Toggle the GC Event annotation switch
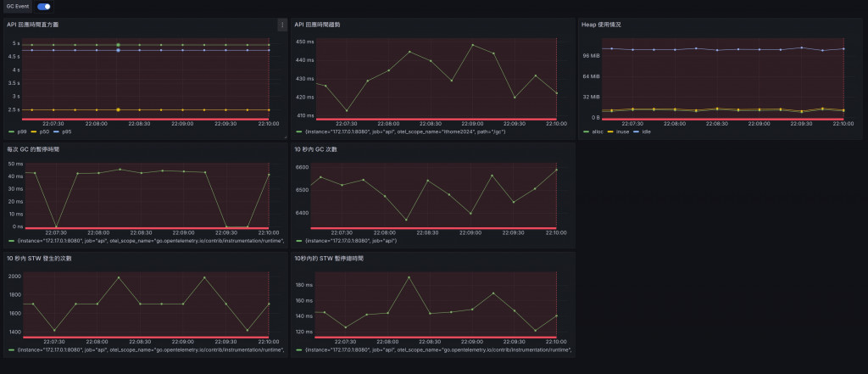 click(44, 7)
